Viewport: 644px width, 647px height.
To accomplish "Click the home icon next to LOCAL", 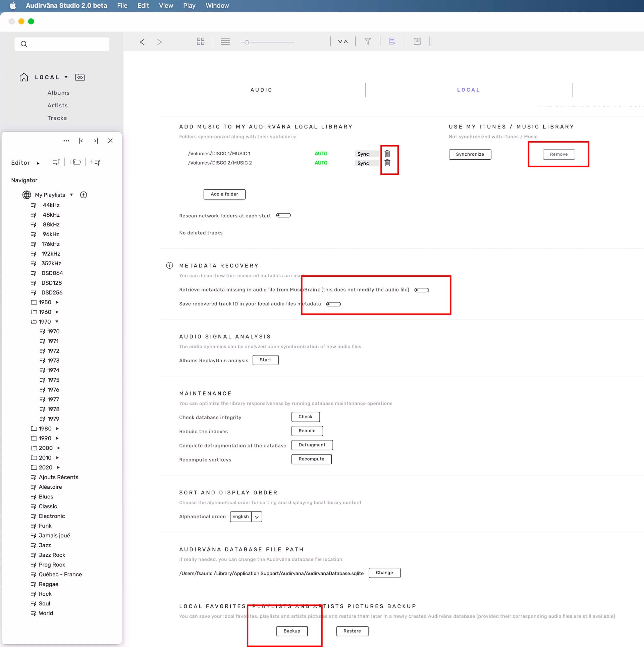I will pyautogui.click(x=24, y=77).
